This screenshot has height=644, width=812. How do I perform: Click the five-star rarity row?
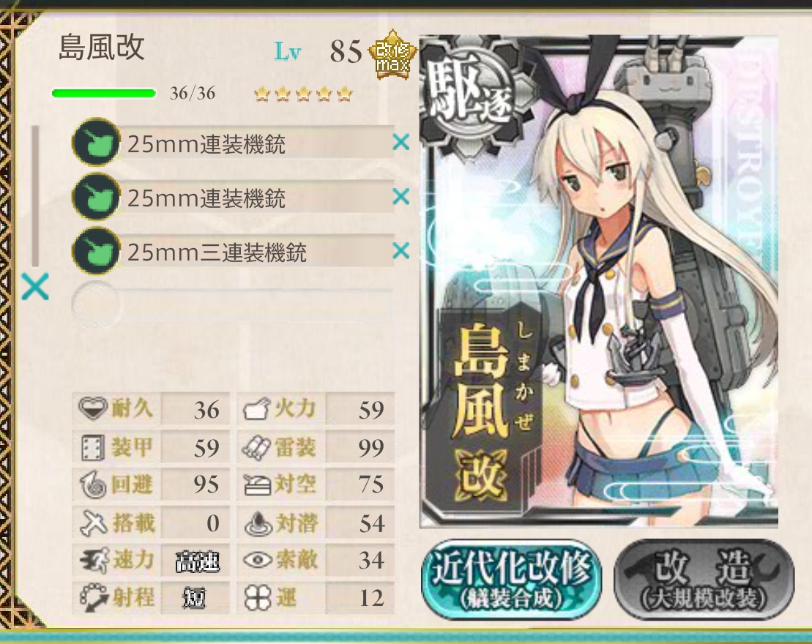(x=303, y=94)
